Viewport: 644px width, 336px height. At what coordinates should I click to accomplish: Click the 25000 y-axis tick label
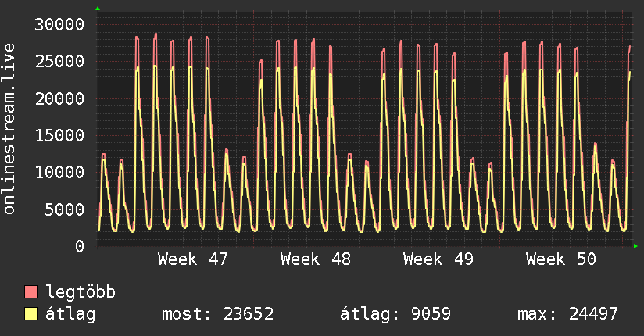59,62
